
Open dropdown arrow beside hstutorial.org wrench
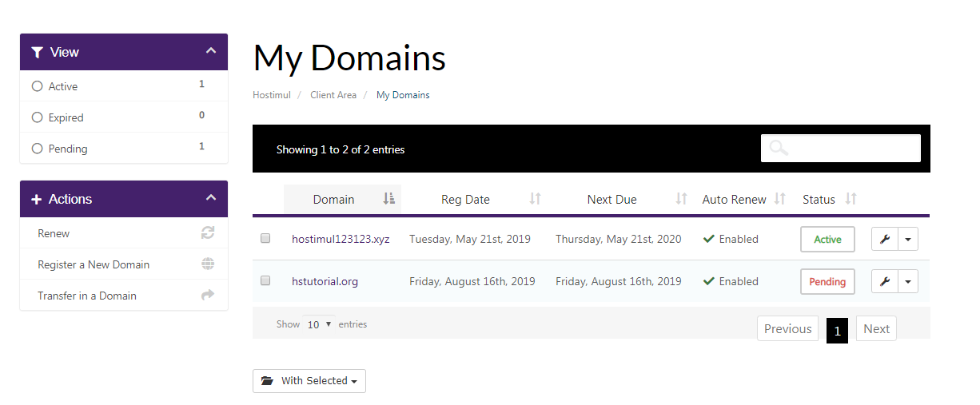point(908,281)
